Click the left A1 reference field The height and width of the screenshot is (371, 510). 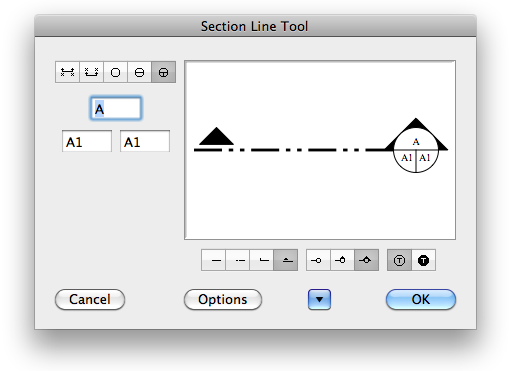pos(87,141)
